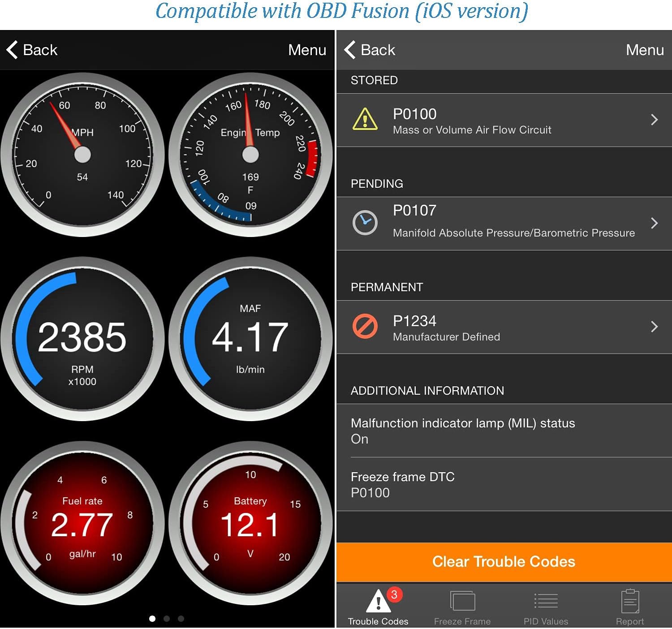The image size is (672, 629).
Task: Switch to the third dashboard page dot
Action: click(x=181, y=619)
